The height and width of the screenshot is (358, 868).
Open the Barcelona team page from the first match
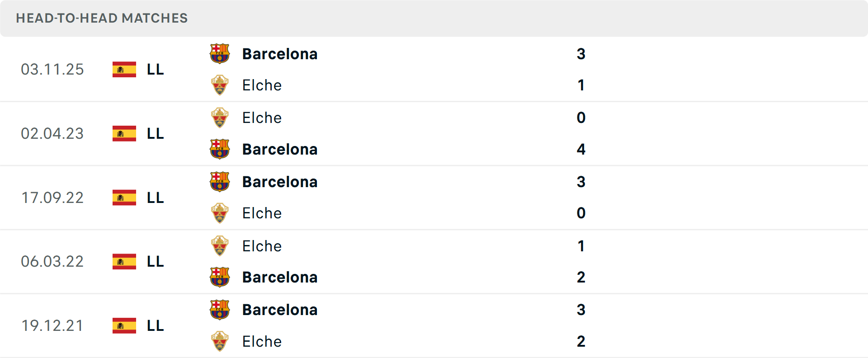pyautogui.click(x=280, y=54)
